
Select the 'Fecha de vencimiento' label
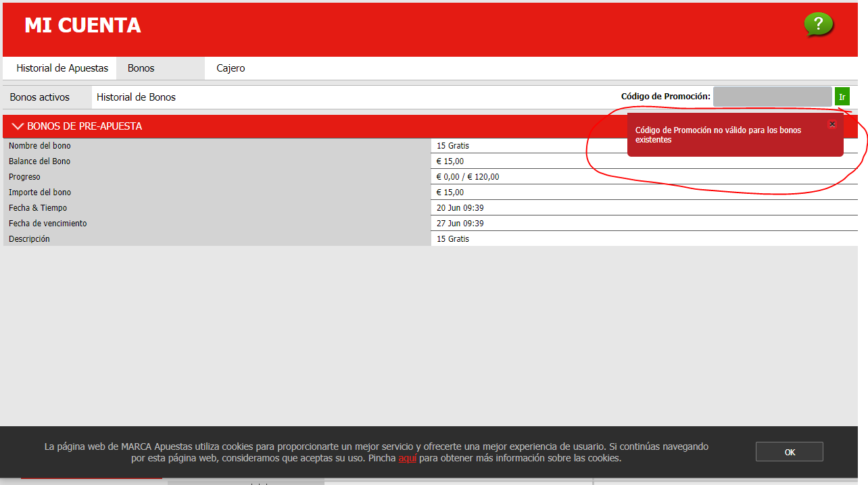tap(48, 224)
